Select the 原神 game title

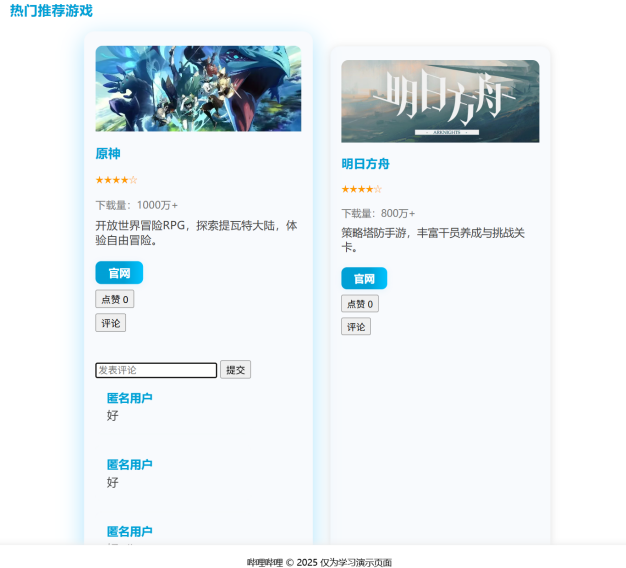pyautogui.click(x=108, y=154)
